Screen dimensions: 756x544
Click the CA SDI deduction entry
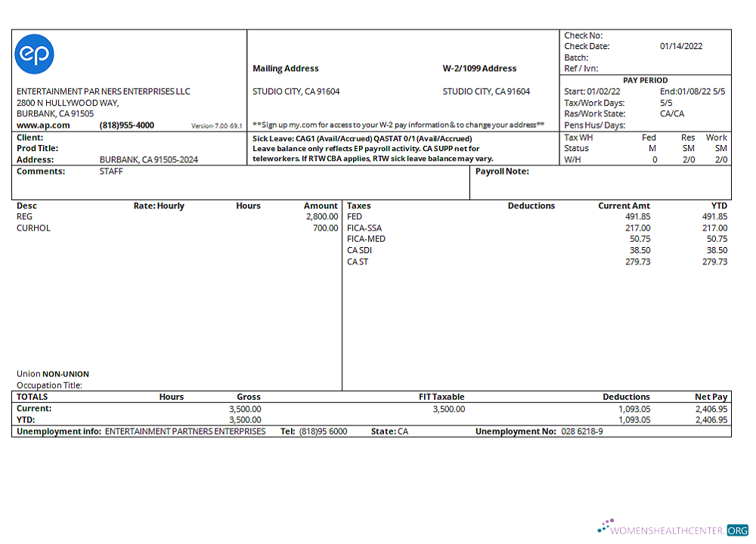359,250
